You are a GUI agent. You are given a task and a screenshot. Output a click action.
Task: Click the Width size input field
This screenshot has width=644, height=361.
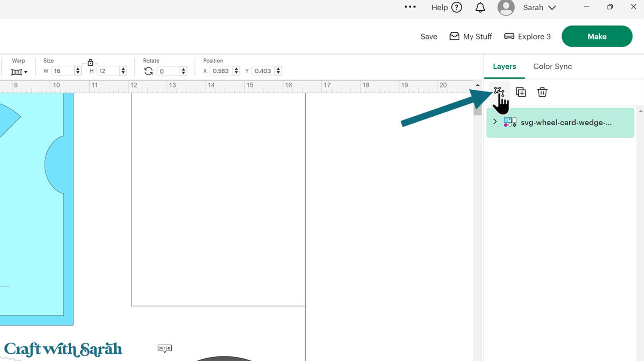pos(62,71)
